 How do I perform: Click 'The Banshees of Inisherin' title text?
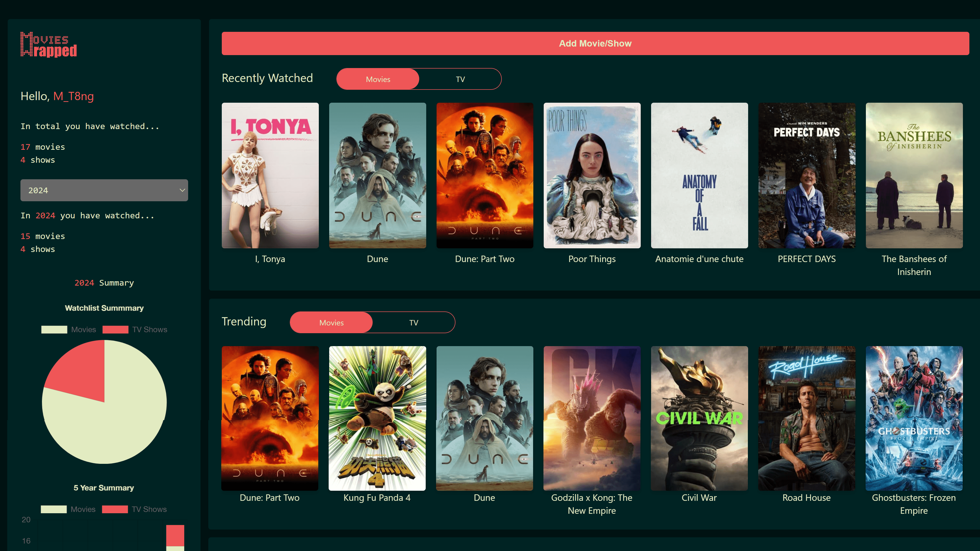(914, 265)
